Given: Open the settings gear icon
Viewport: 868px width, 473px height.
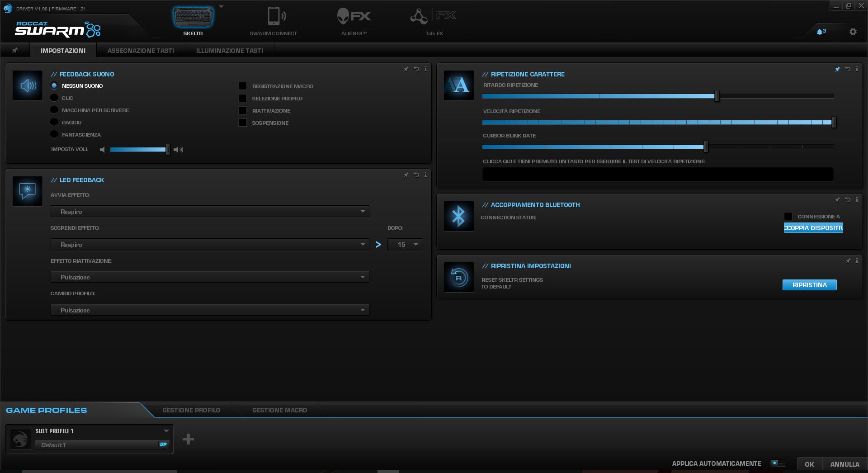Looking at the screenshot, I should click(x=853, y=32).
